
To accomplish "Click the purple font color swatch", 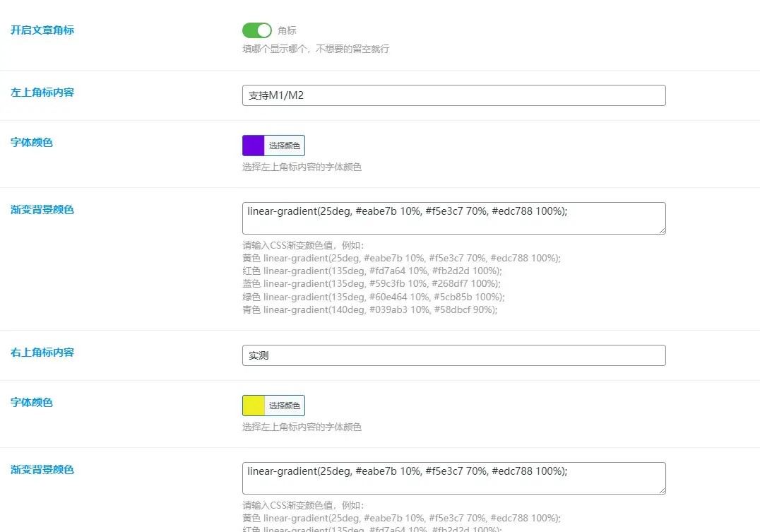I will [254, 146].
